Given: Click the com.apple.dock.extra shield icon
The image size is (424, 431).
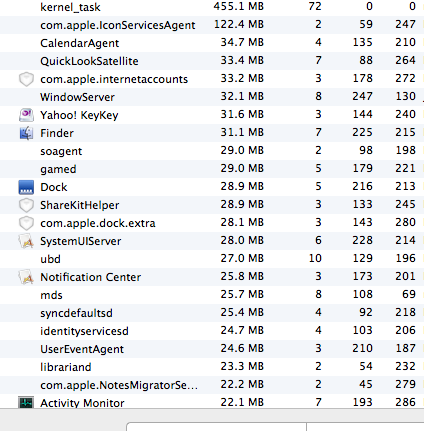Looking at the screenshot, I should (26, 223).
